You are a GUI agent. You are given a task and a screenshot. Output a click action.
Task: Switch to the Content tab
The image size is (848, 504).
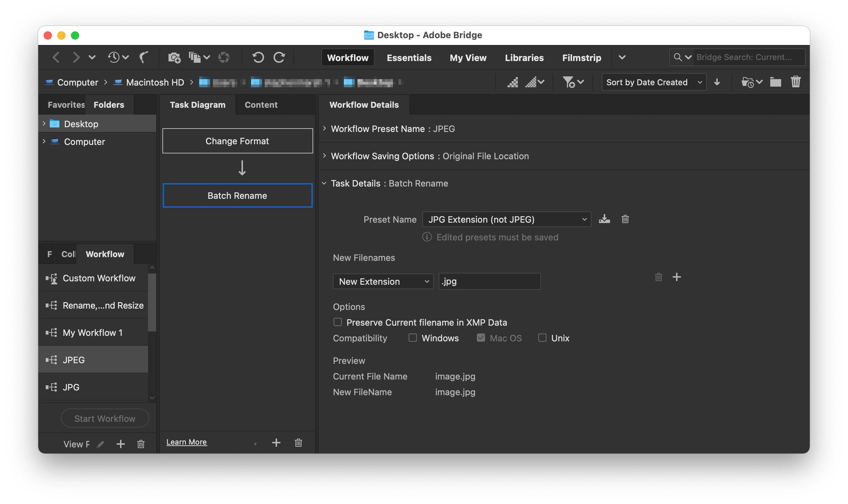[x=261, y=105]
